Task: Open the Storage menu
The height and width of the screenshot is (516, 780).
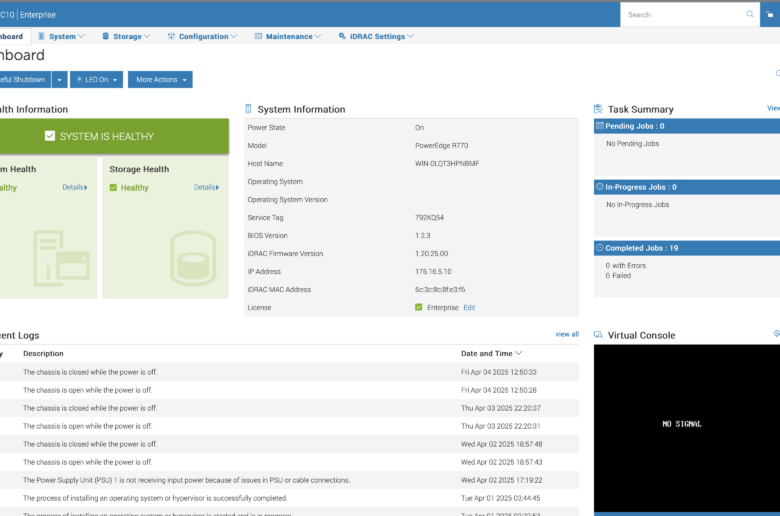Action: (x=126, y=36)
